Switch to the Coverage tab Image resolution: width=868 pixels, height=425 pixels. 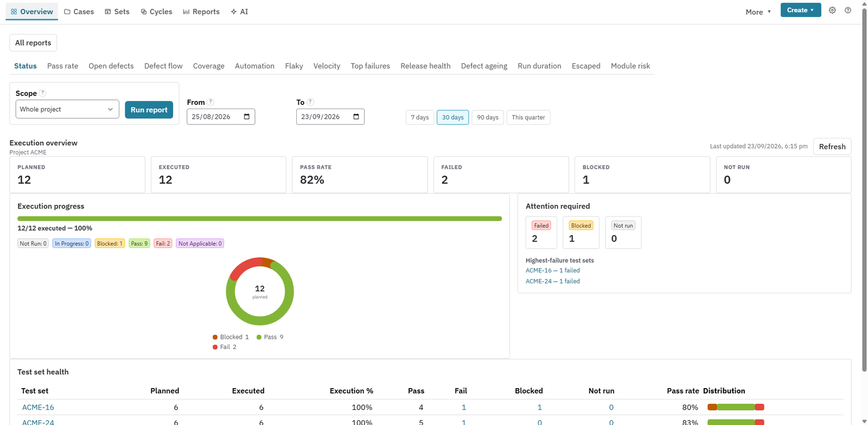[209, 66]
